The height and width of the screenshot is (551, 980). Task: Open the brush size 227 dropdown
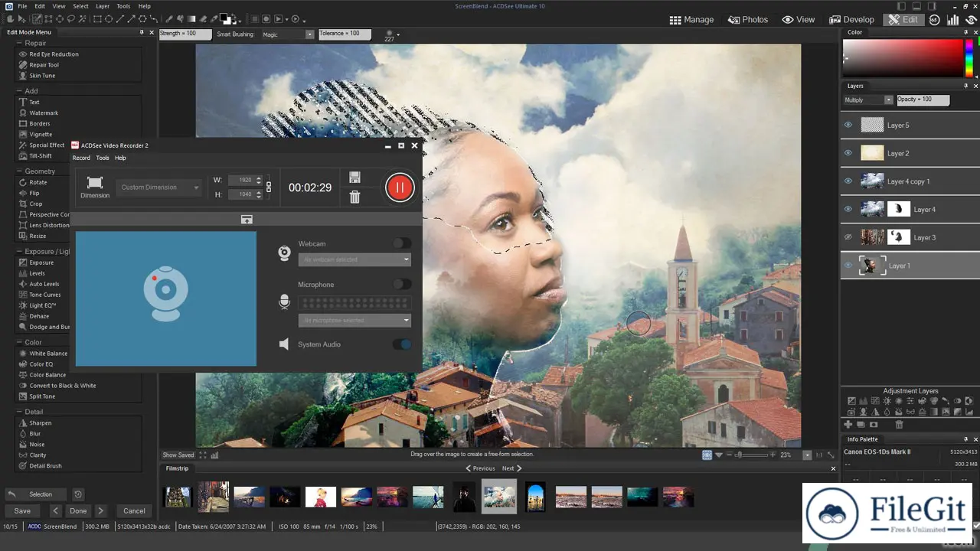pos(398,34)
